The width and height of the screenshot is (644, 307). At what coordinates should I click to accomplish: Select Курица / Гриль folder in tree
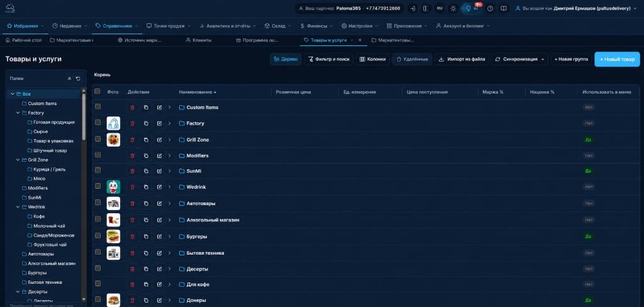point(47,169)
